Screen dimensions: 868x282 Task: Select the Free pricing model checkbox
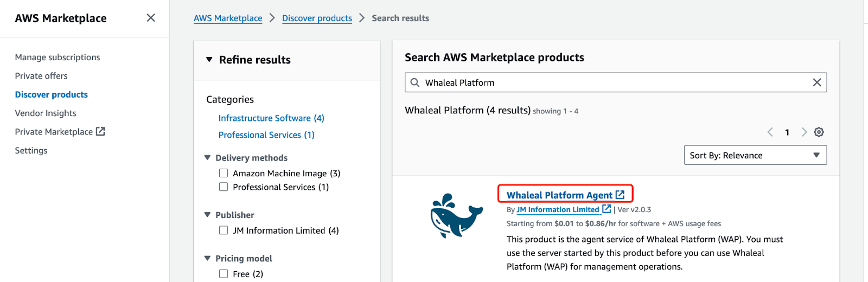coord(224,273)
